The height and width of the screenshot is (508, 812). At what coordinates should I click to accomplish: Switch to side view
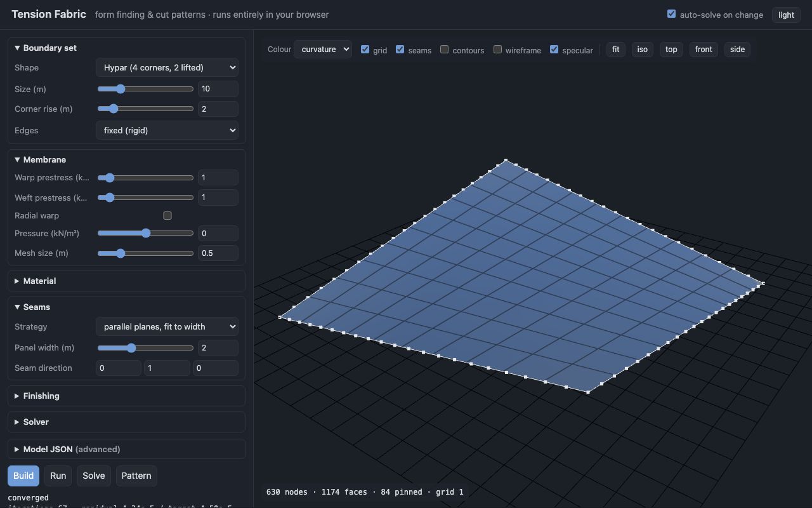point(737,49)
